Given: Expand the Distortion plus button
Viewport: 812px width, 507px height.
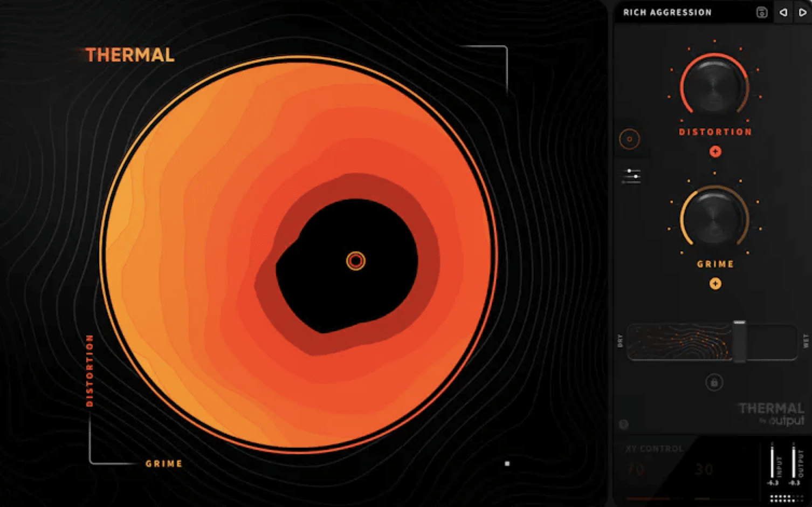Looking at the screenshot, I should click(x=715, y=152).
